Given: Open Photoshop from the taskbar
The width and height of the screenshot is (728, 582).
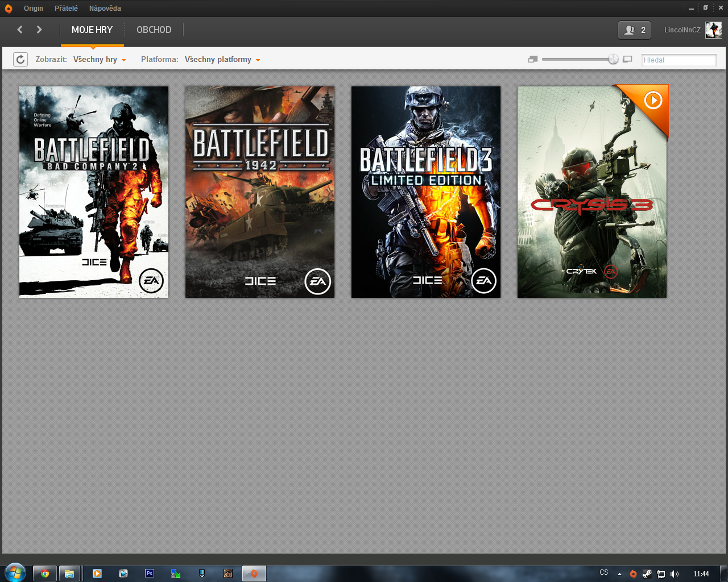Looking at the screenshot, I should click(150, 573).
